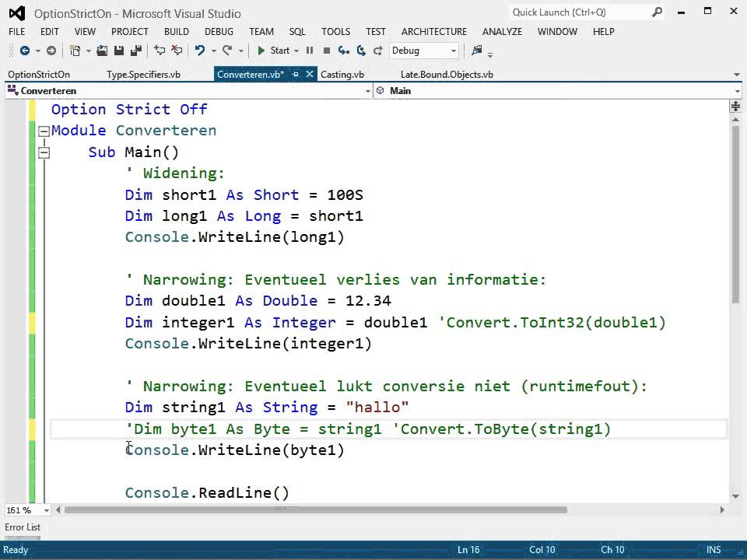Click the Stop Debugging square icon
Screen dimensions: 747x560
coord(327,51)
